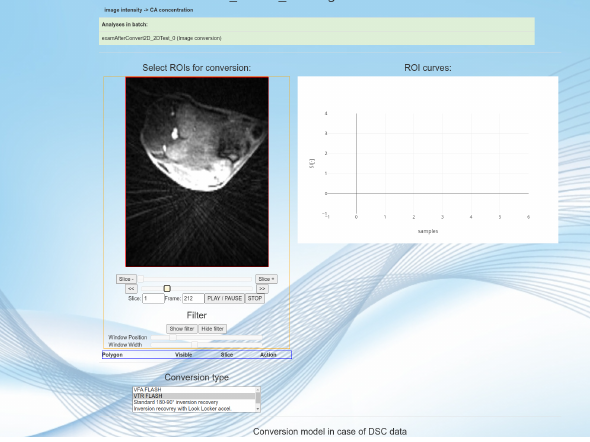Focus the Slice number input field
The width and height of the screenshot is (590, 442).
(x=153, y=299)
